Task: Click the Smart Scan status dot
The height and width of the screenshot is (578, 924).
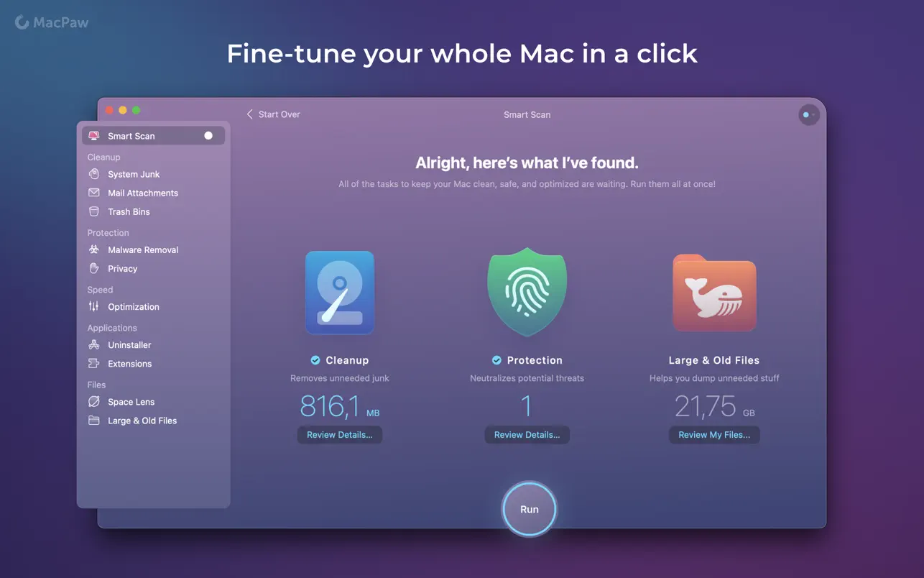Action: pos(208,135)
